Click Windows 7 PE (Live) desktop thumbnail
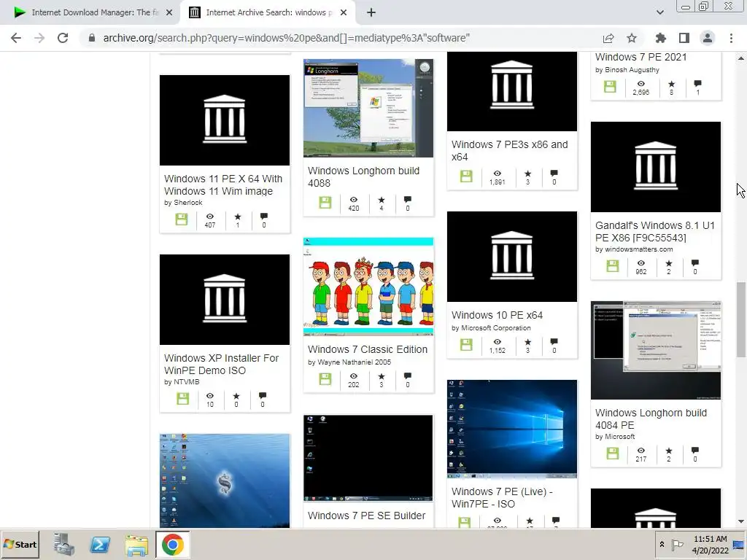 click(511, 429)
